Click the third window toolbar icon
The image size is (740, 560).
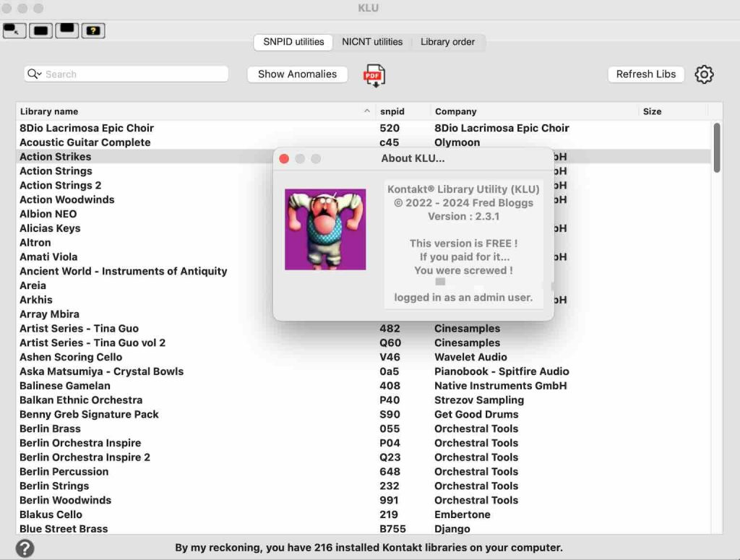click(66, 30)
